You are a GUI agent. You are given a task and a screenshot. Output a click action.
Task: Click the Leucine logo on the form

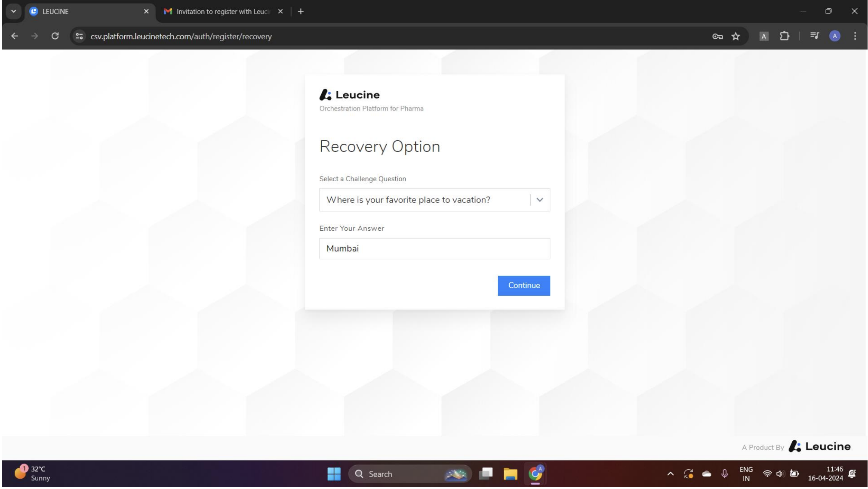pyautogui.click(x=349, y=94)
